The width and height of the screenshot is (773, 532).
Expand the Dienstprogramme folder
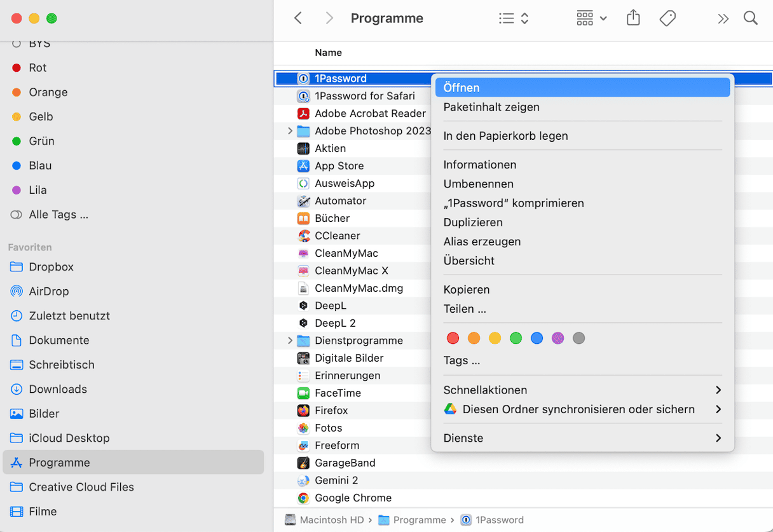[290, 341]
